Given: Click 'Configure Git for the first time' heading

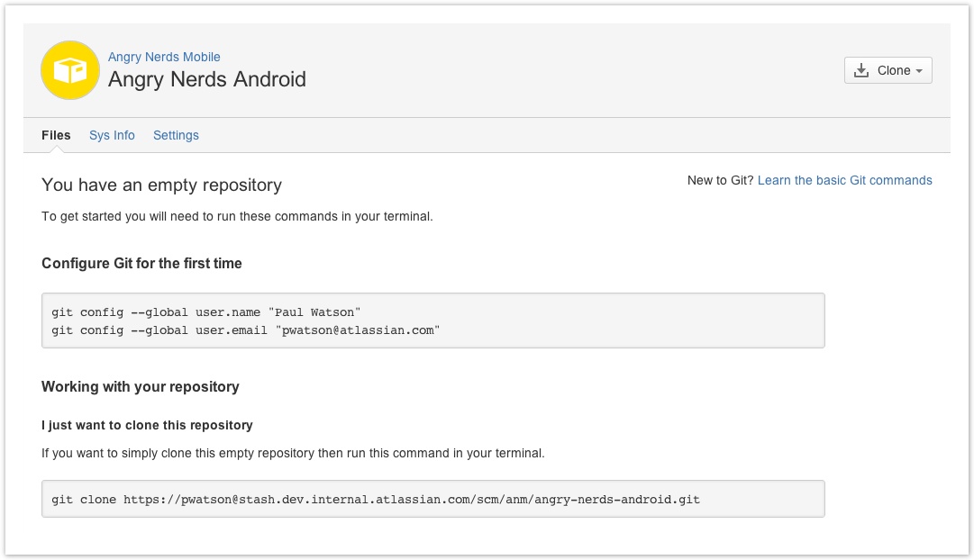Looking at the screenshot, I should (141, 263).
